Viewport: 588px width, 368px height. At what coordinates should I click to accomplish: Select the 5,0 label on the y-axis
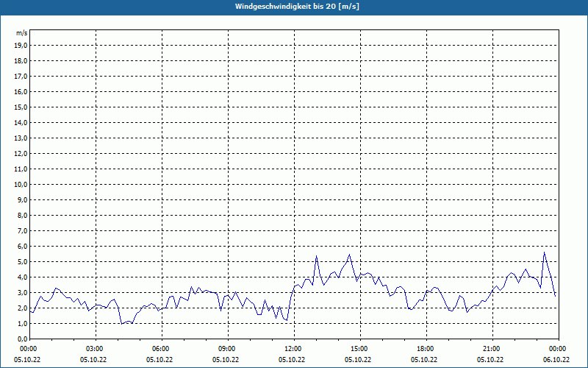[21, 261]
